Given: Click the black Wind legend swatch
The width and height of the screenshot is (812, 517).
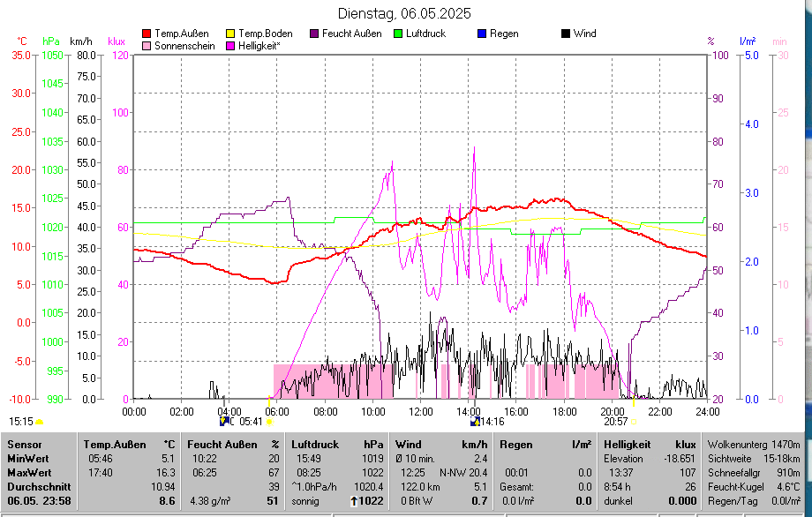Looking at the screenshot, I should click(x=566, y=34).
